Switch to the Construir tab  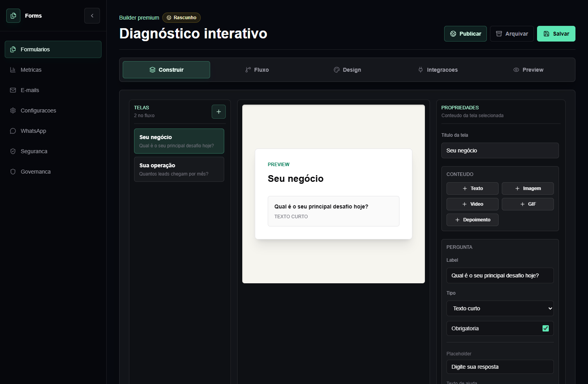166,70
